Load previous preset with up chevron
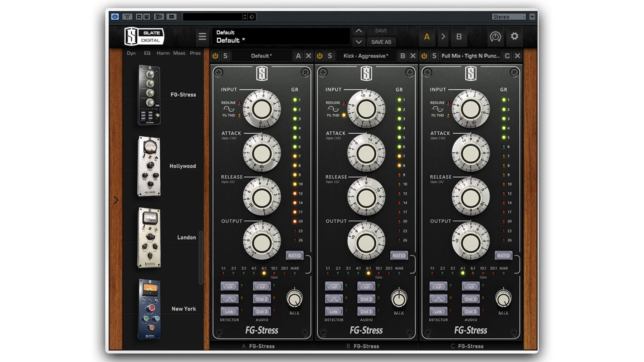This screenshot has height=362, width=644. (358, 31)
